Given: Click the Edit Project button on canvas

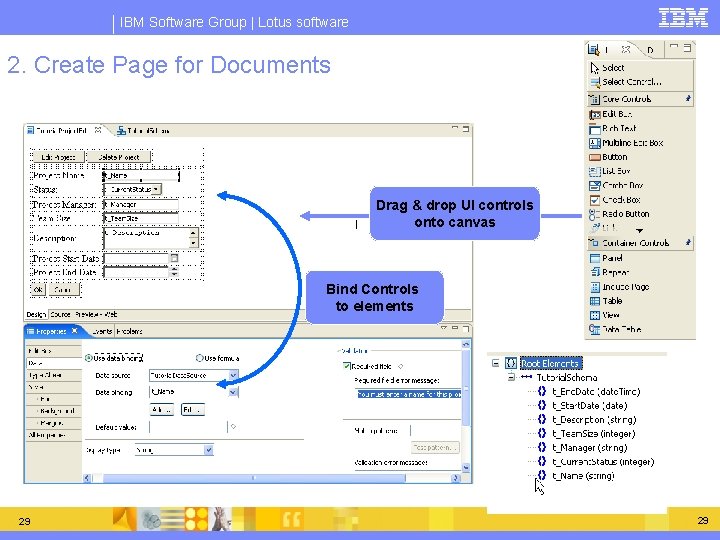Looking at the screenshot, I should click(x=58, y=157).
